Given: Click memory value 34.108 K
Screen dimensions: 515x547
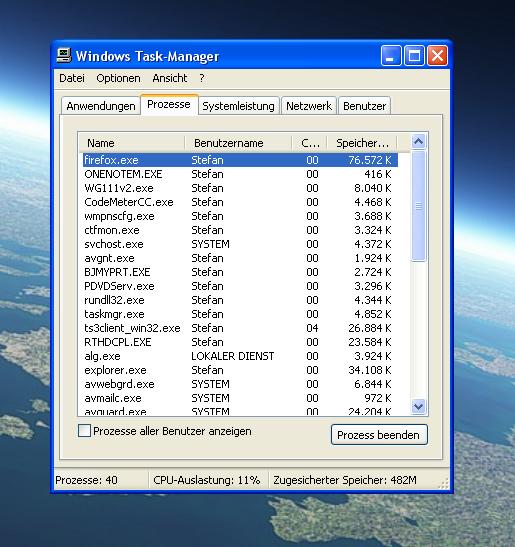Looking at the screenshot, I should click(370, 370).
